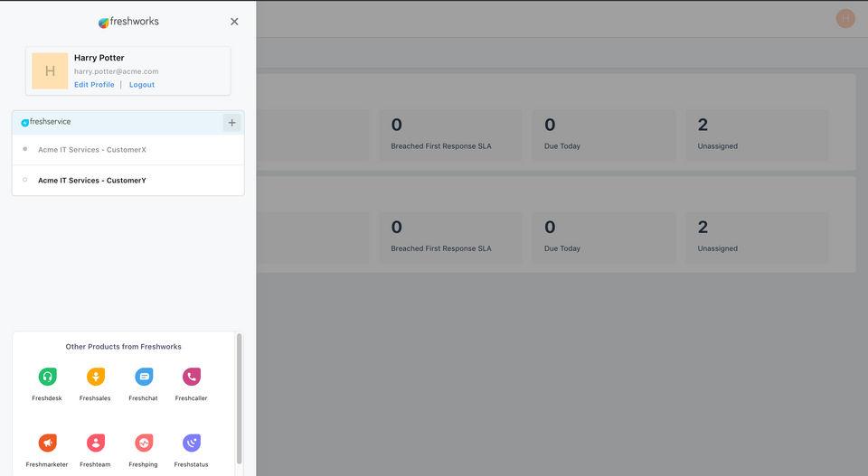Open the Edit Profile link
Viewport: 868px width, 476px height.
click(94, 85)
